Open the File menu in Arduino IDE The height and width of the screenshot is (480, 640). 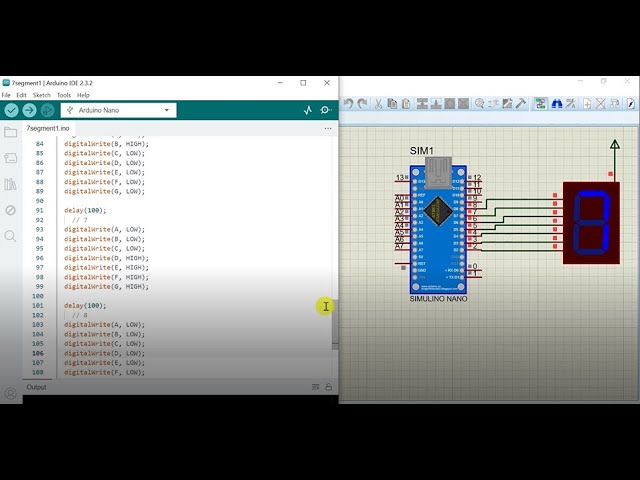[x=6, y=95]
